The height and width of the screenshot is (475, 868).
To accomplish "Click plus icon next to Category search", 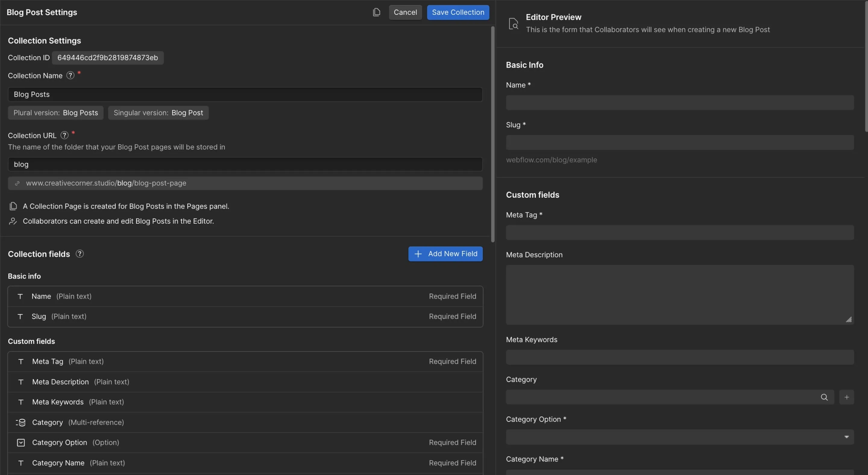I will (x=846, y=397).
